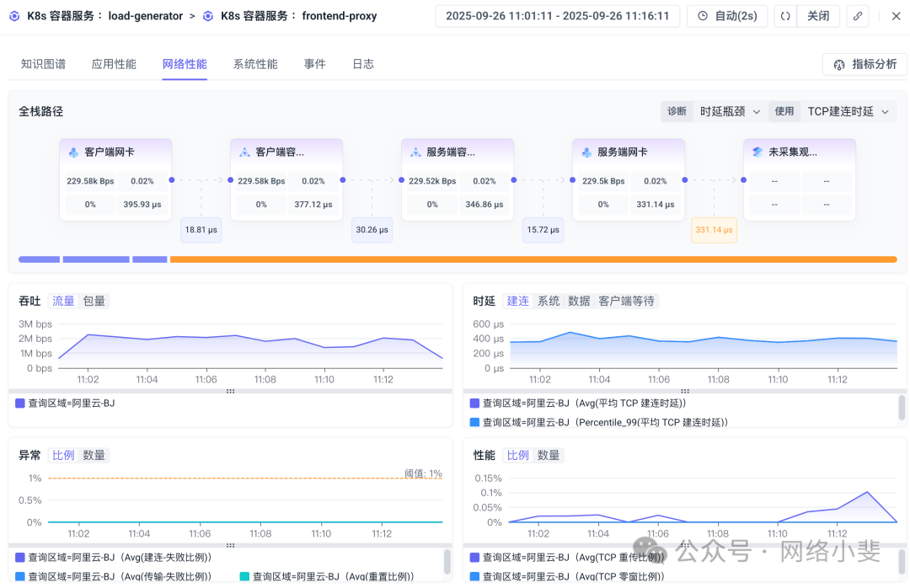This screenshot has width=910, height=588.
Task: Click the 客户端网卡 node icon
Action: 73,151
